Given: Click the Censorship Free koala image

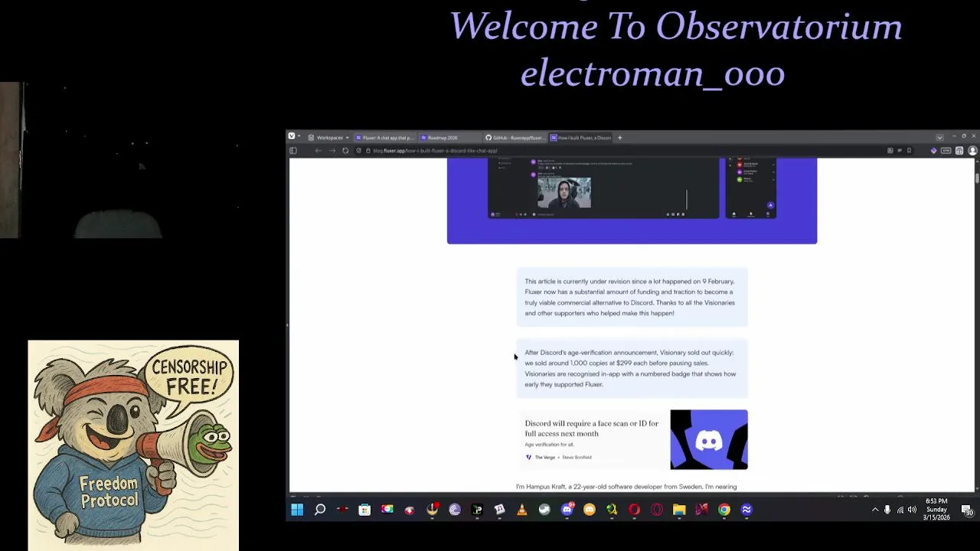Looking at the screenshot, I should click(133, 445).
